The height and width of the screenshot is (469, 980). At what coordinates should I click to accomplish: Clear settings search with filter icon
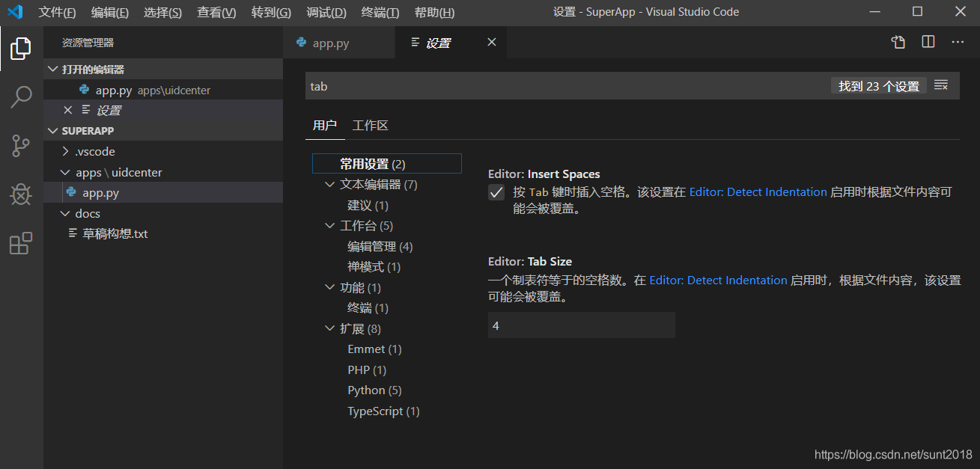941,86
